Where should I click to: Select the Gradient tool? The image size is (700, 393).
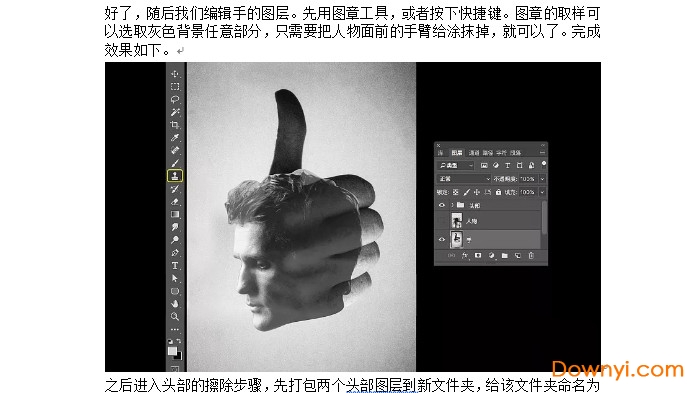point(175,214)
